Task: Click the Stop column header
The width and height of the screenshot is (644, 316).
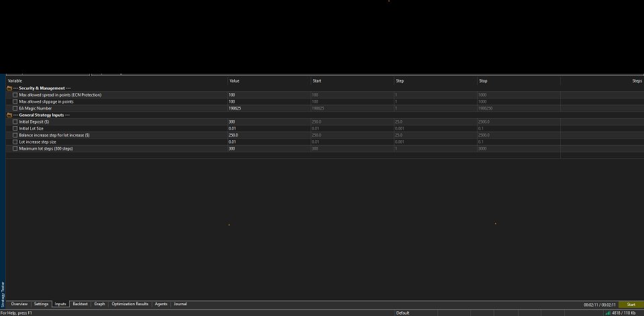Action: tap(519, 81)
